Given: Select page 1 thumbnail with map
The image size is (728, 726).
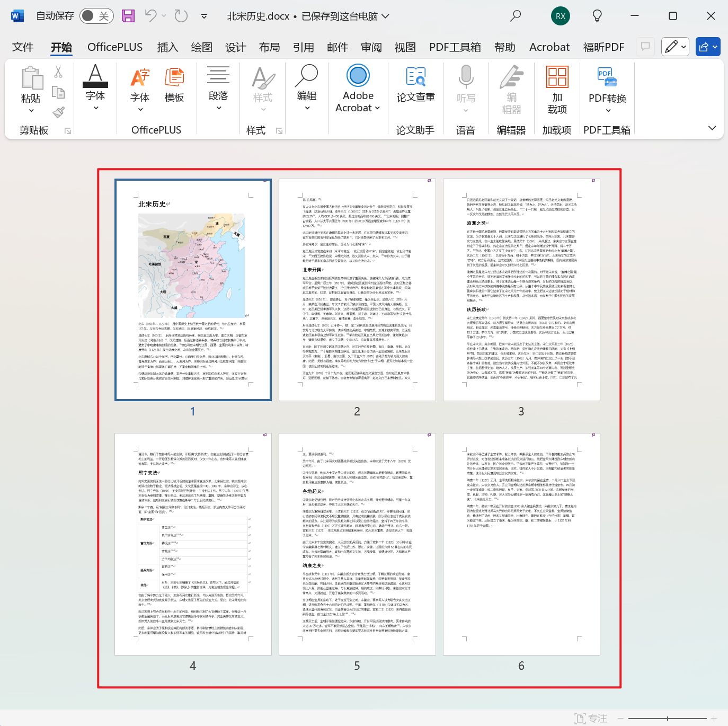Looking at the screenshot, I should [x=193, y=289].
